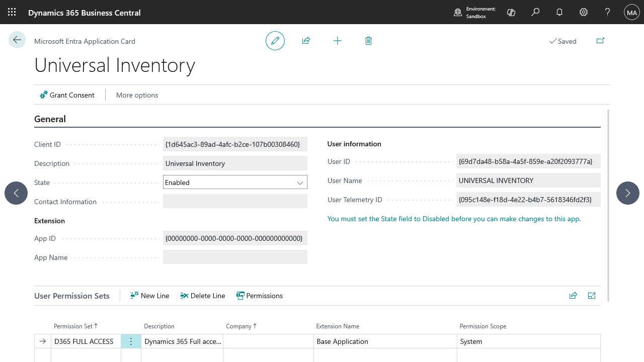Click the Client ID field
644x362 pixels.
tap(235, 144)
